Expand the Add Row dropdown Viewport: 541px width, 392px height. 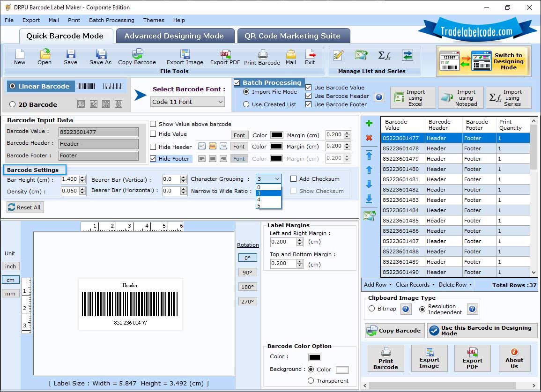(378, 285)
